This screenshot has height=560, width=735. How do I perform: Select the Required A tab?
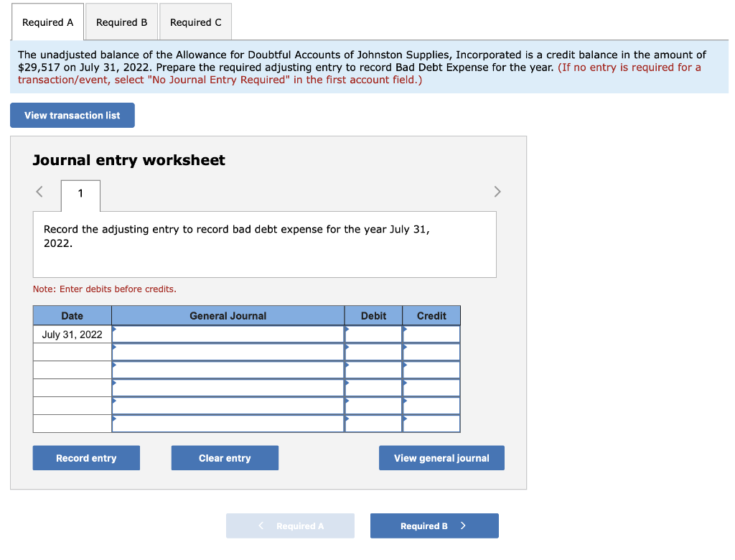tap(47, 22)
